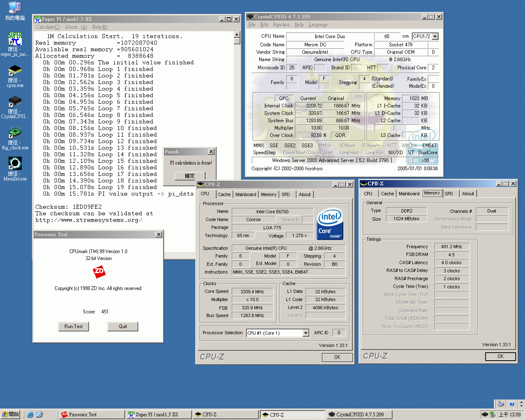Switch to Memory tab in CPU-Z processor window
The height and width of the screenshot is (420, 525).
click(x=269, y=194)
